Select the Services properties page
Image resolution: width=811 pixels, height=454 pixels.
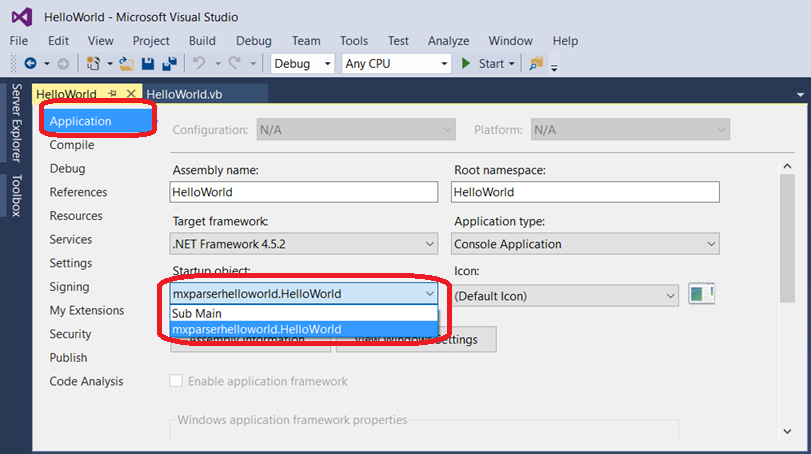coord(71,239)
